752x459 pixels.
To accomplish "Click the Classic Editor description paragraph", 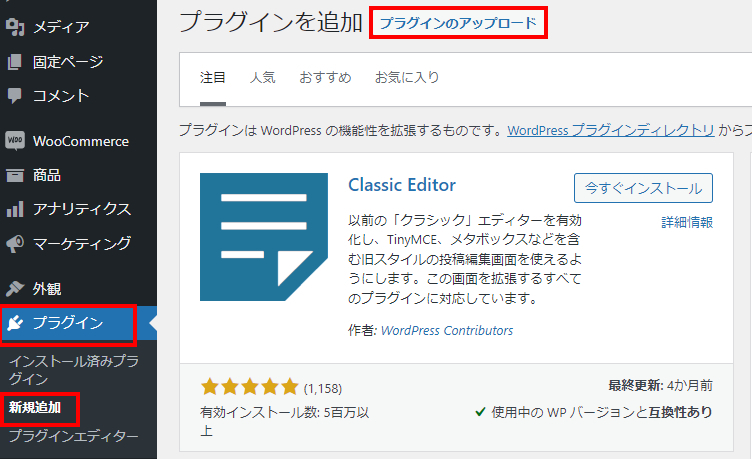I will pyautogui.click(x=465, y=259).
